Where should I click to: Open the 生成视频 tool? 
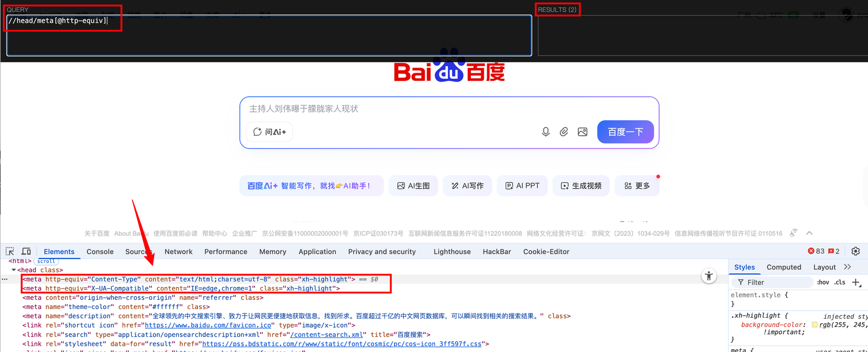[x=581, y=186]
